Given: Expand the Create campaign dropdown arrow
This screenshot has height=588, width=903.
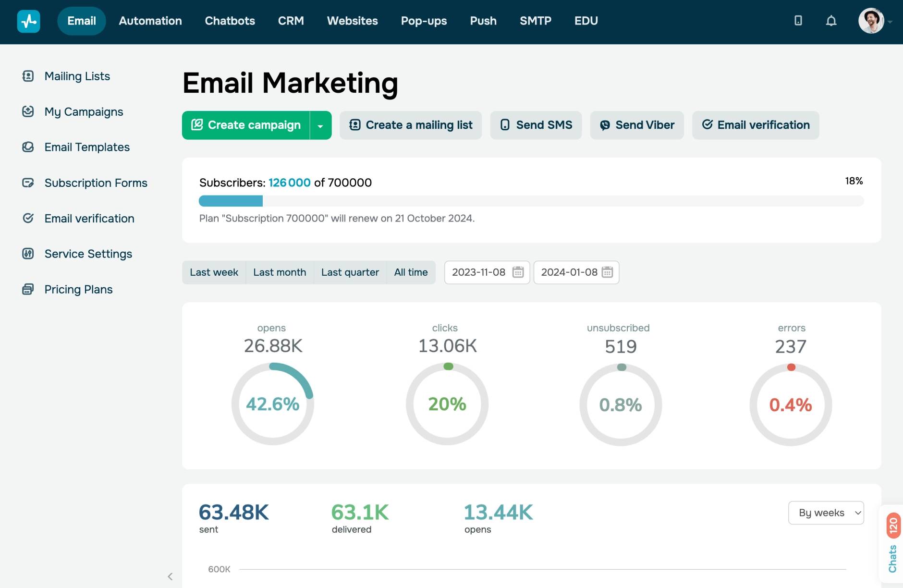Looking at the screenshot, I should click(320, 125).
